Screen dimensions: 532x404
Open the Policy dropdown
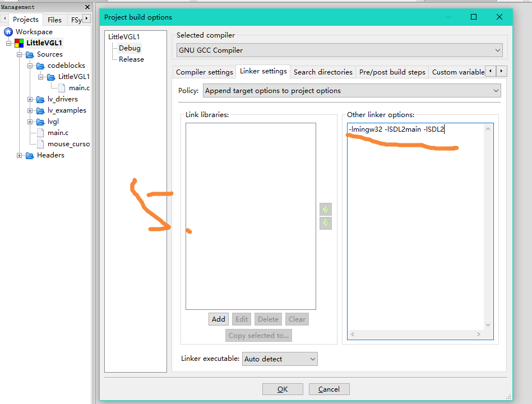[x=351, y=91]
